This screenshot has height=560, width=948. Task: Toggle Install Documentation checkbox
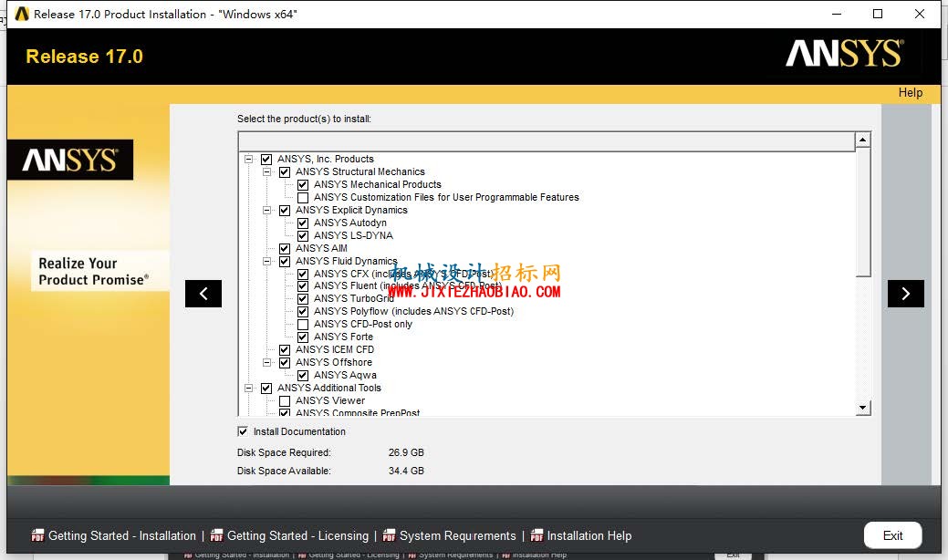click(243, 431)
